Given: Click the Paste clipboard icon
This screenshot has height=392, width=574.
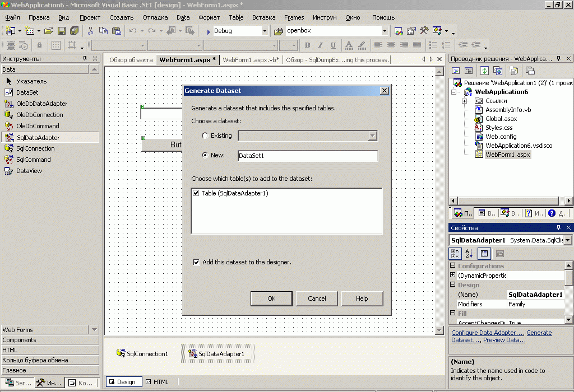Looking at the screenshot, I should pyautogui.click(x=117, y=31).
